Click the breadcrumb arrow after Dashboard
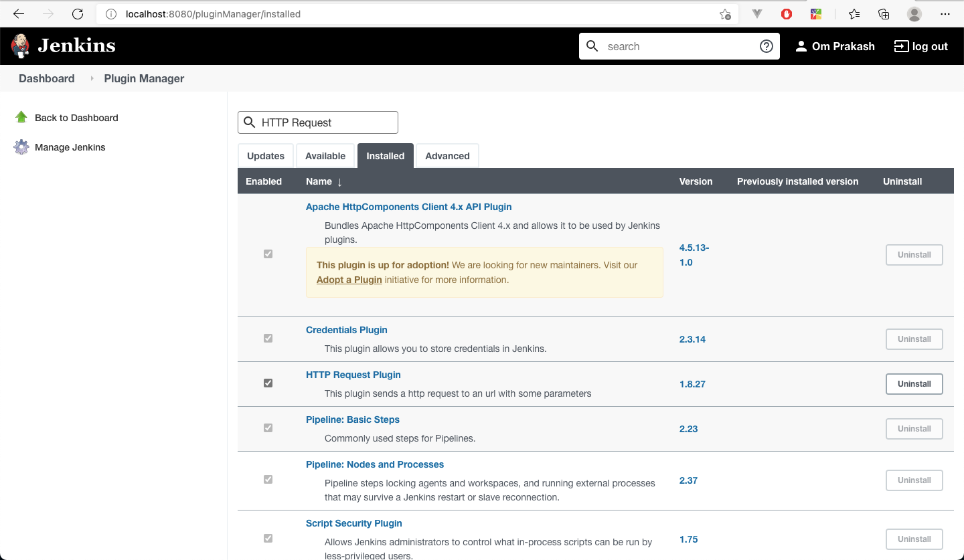 (92, 79)
